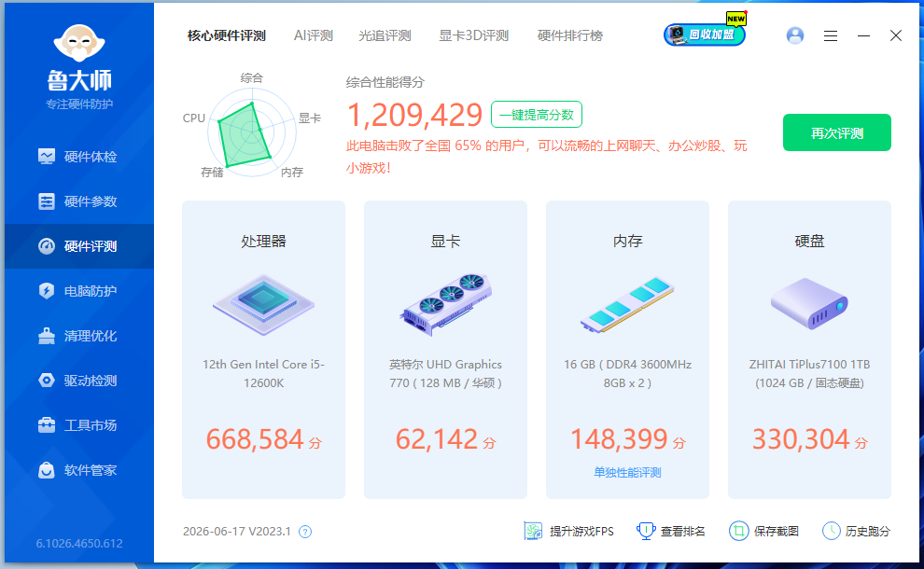This screenshot has height=569, width=924.
Task: Click the 2026-06-17 V2023.1 version text
Action: coord(237,532)
